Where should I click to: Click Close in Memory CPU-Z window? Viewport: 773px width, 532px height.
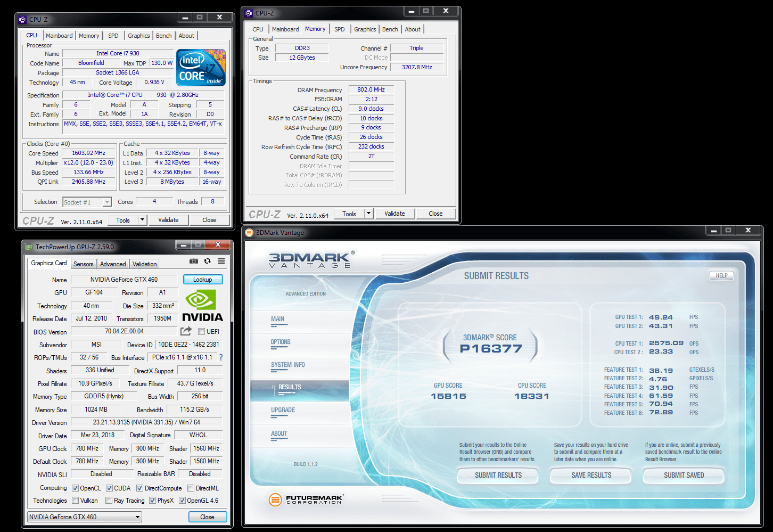click(435, 214)
